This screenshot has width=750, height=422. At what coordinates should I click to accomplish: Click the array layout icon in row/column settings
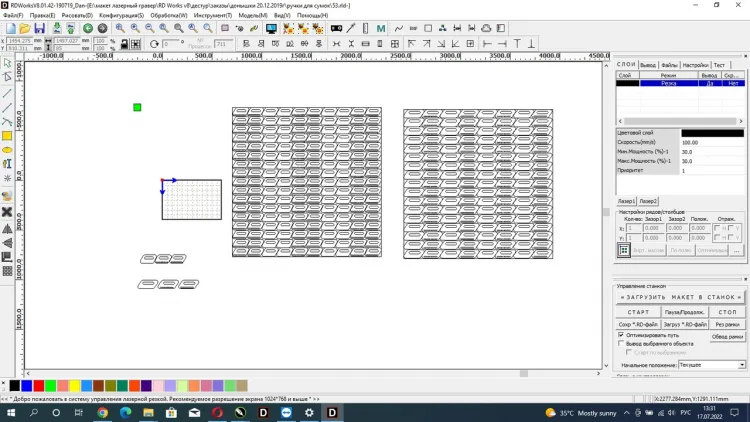(x=624, y=250)
